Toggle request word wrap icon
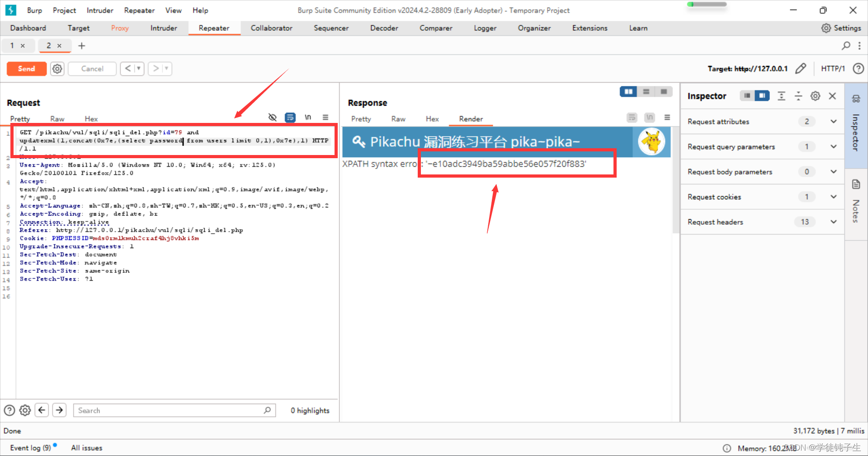 point(290,118)
